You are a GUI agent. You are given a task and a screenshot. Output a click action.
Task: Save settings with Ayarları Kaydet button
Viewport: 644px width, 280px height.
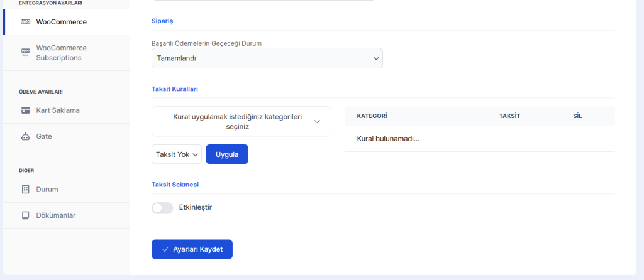point(192,249)
